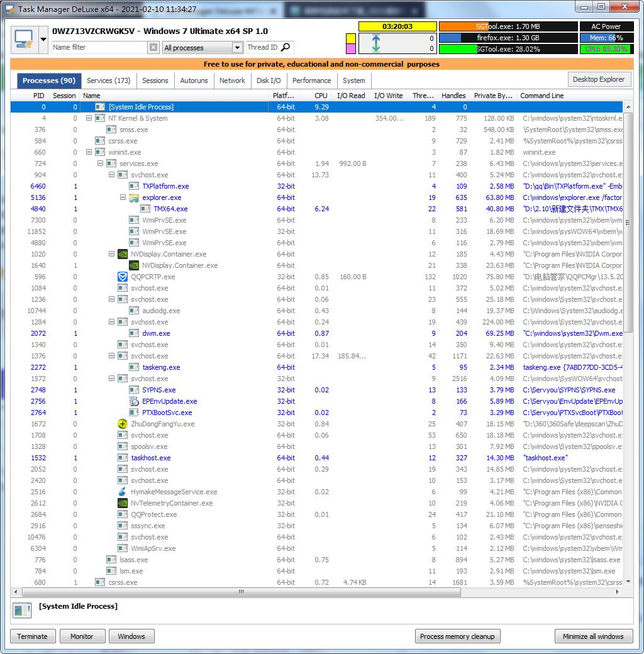Click the QQProtect.exe process icon
This screenshot has height=654, width=644.
coord(123,514)
